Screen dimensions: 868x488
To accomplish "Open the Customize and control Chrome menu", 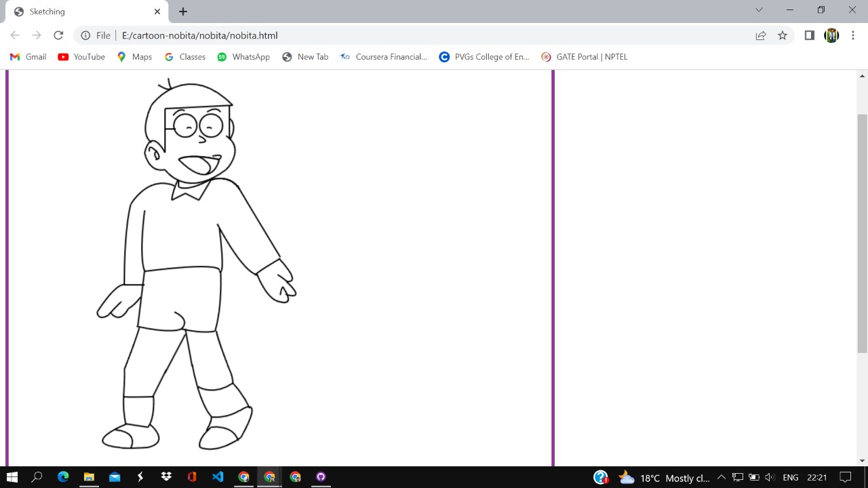I will tap(853, 35).
